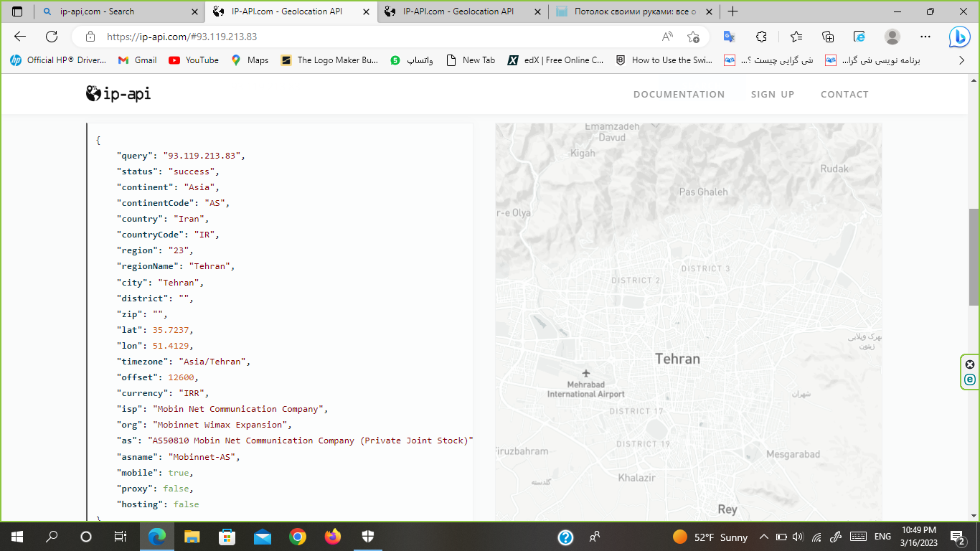Open The Logo Maker bookmark
The height and width of the screenshot is (551, 980).
click(x=329, y=60)
